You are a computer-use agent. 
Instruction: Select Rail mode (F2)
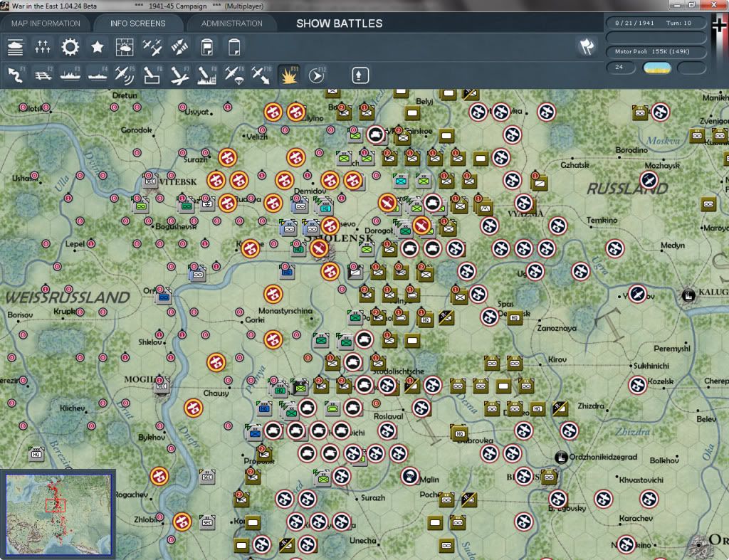coord(43,75)
